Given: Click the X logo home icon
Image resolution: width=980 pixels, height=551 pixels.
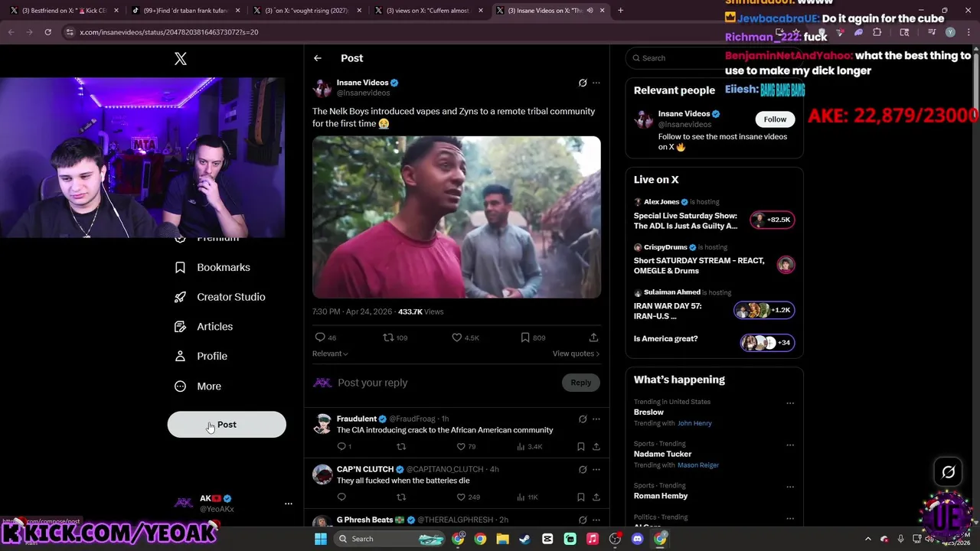Looking at the screenshot, I should point(181,59).
